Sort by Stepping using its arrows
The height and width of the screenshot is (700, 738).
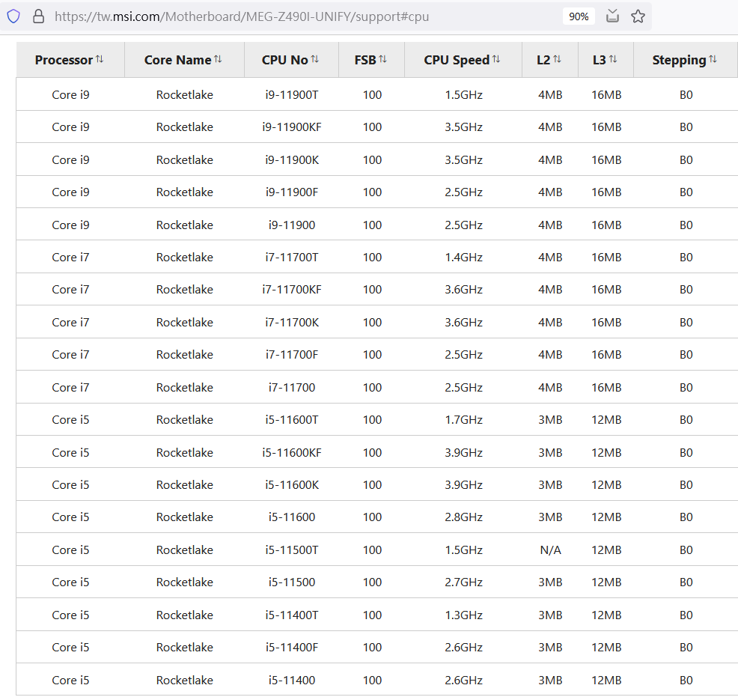pos(713,59)
